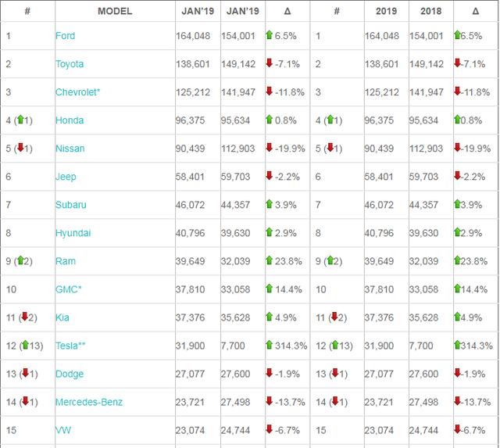500x448 pixels.
Task: Click the red rank-down arrow in Kia's left rank cell
Action: pyautogui.click(x=24, y=317)
